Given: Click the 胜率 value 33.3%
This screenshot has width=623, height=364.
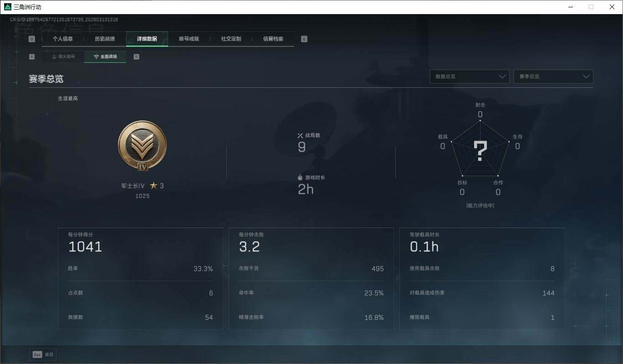Looking at the screenshot, I should (x=203, y=269).
